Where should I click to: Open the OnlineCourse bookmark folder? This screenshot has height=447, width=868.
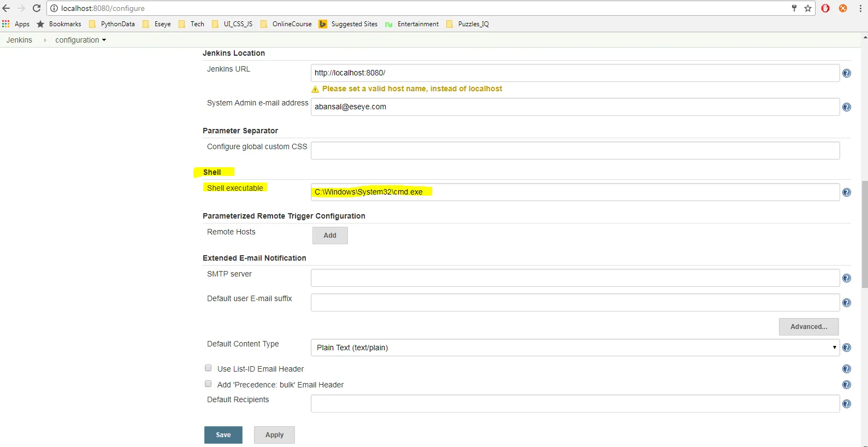[x=286, y=24]
